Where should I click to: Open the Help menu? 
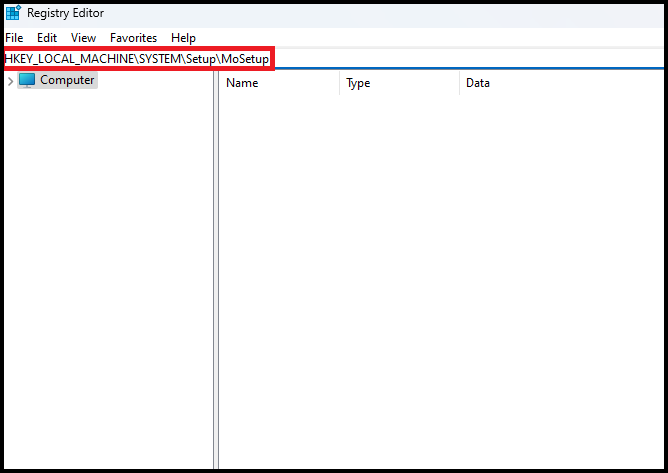point(183,38)
